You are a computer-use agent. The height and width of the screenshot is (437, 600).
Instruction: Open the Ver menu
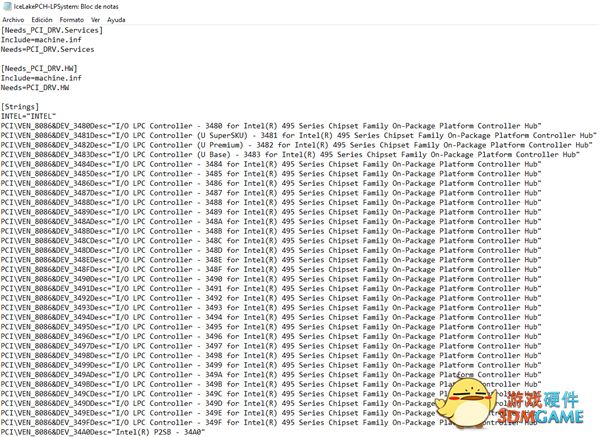point(96,20)
